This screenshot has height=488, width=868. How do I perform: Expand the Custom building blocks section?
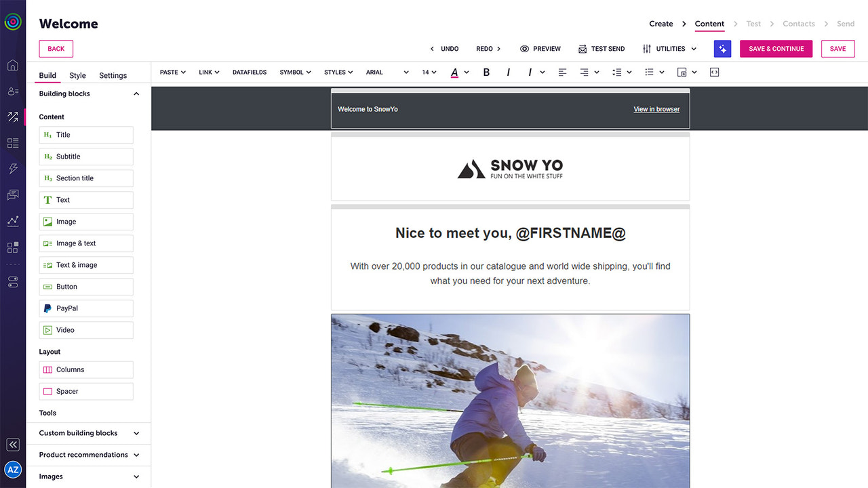pyautogui.click(x=88, y=433)
